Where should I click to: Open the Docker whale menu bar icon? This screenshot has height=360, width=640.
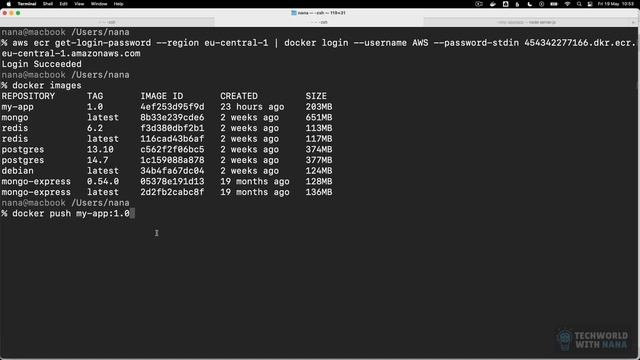[493, 4]
